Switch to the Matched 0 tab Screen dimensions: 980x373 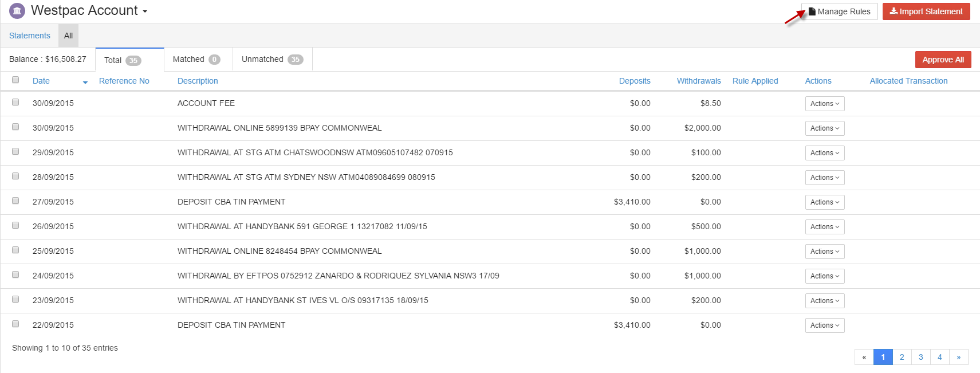[x=198, y=59]
